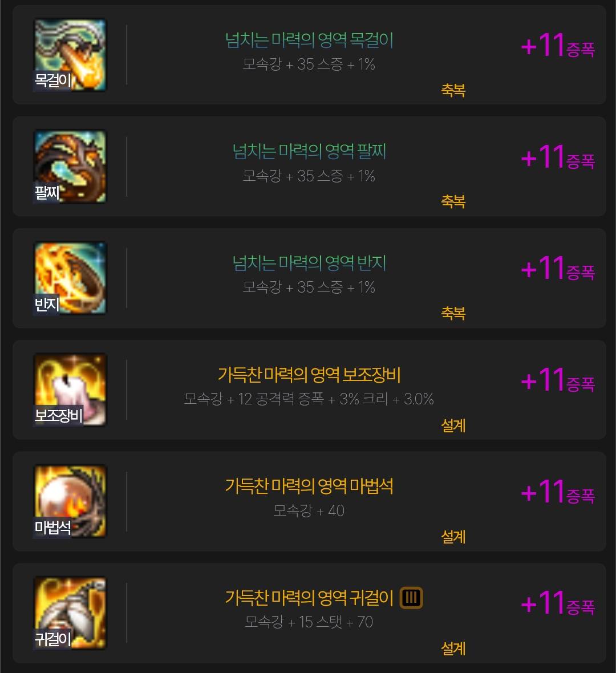Click the 모속강 + 40 enchant text
616x673 pixels.
pos(309,510)
